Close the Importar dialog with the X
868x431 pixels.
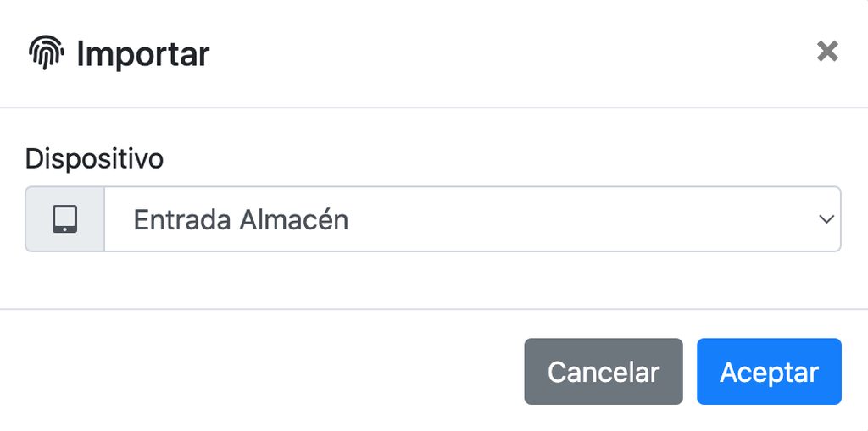point(827,52)
